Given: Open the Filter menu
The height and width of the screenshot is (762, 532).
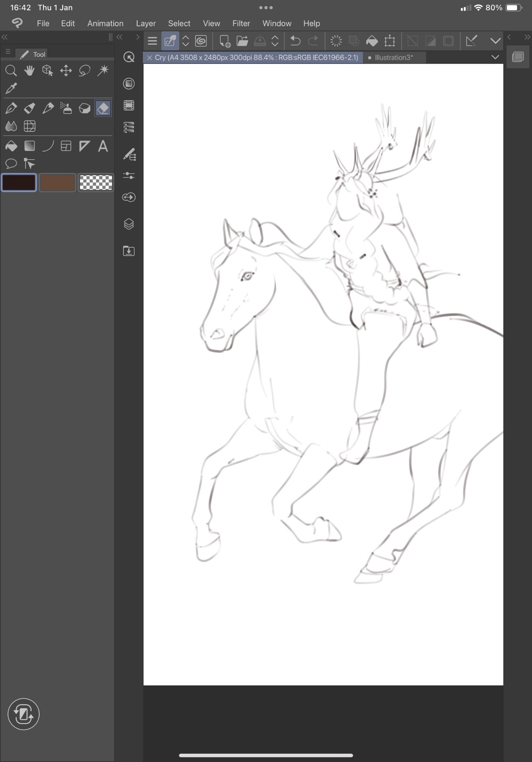Looking at the screenshot, I should pyautogui.click(x=241, y=23).
